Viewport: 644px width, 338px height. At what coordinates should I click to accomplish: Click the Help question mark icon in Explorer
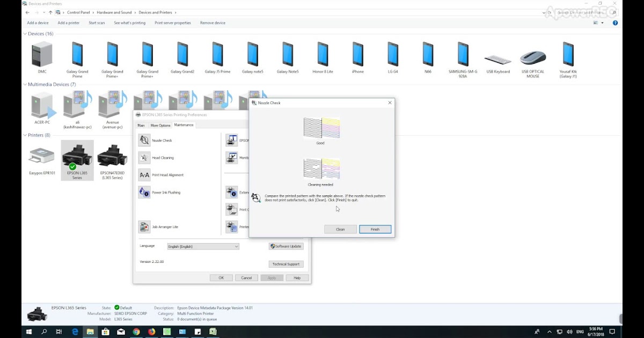point(615,23)
